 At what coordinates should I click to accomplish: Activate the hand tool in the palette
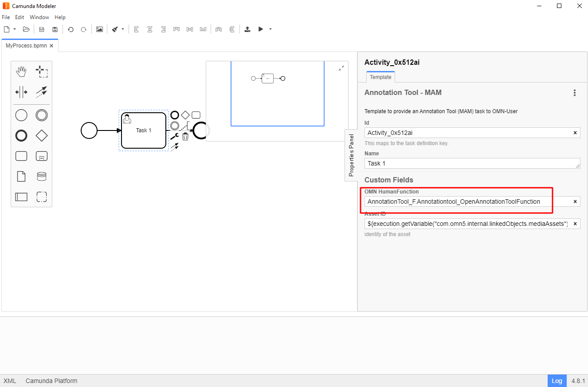21,71
